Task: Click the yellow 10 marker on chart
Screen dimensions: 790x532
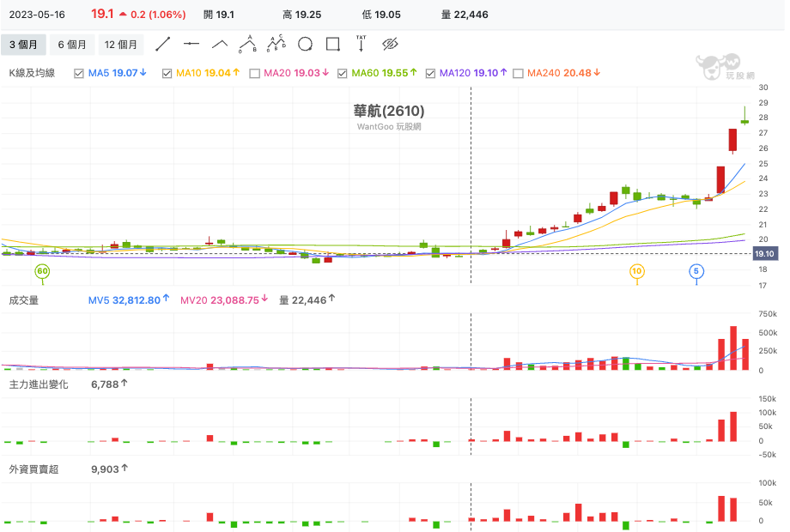Action: (637, 271)
